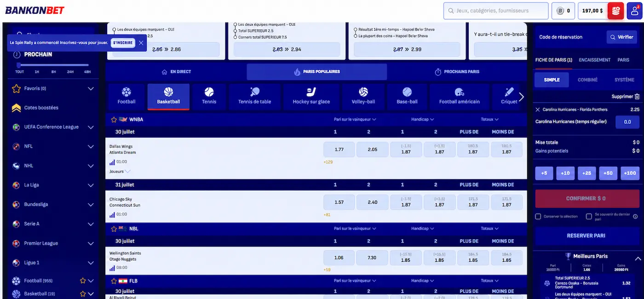Favorite the FLB league star
Viewport: 644px width, 299px height.
114,281
